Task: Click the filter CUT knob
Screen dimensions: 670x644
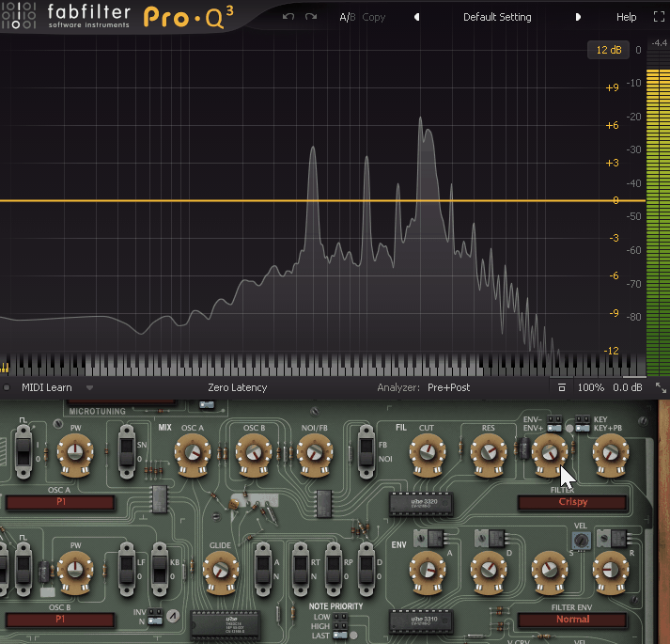Action: (428, 452)
